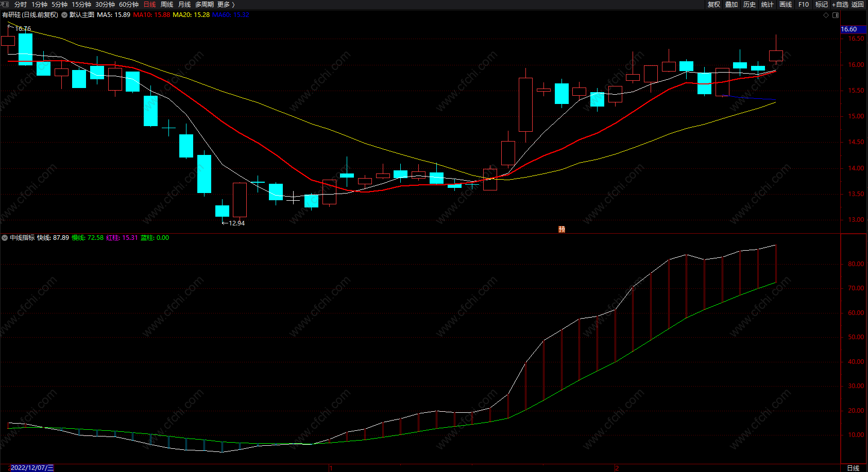Click the 2022/12/07/三 date label
868x472 pixels.
pos(31,468)
